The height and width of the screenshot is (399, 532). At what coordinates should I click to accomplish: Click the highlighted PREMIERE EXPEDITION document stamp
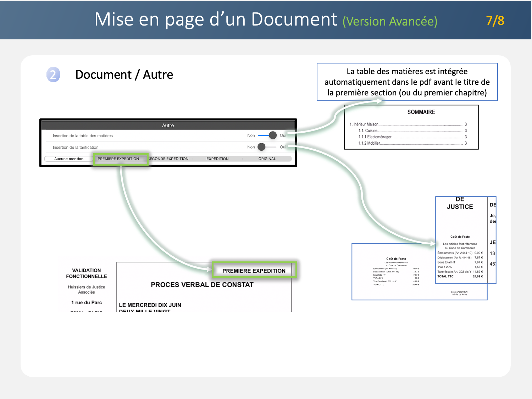[x=254, y=271]
